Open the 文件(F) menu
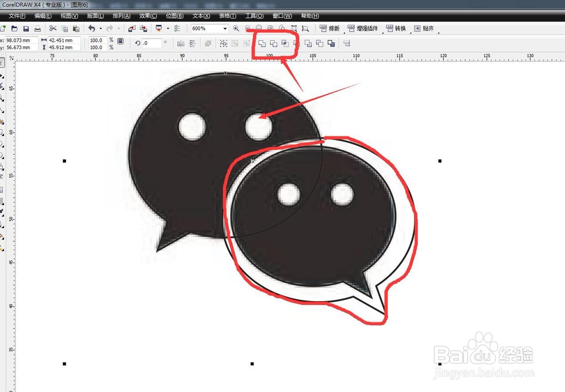Viewport: 565px width, 392px height. tap(16, 16)
